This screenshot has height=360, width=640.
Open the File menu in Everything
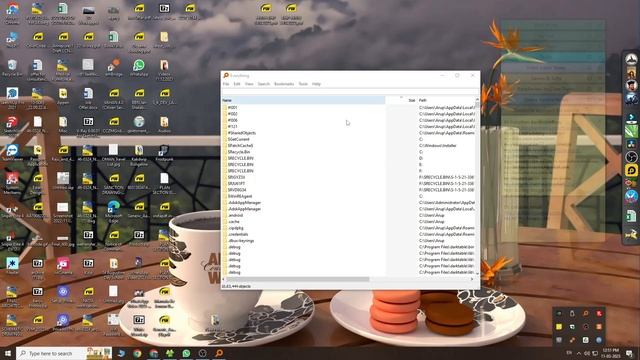pos(226,84)
